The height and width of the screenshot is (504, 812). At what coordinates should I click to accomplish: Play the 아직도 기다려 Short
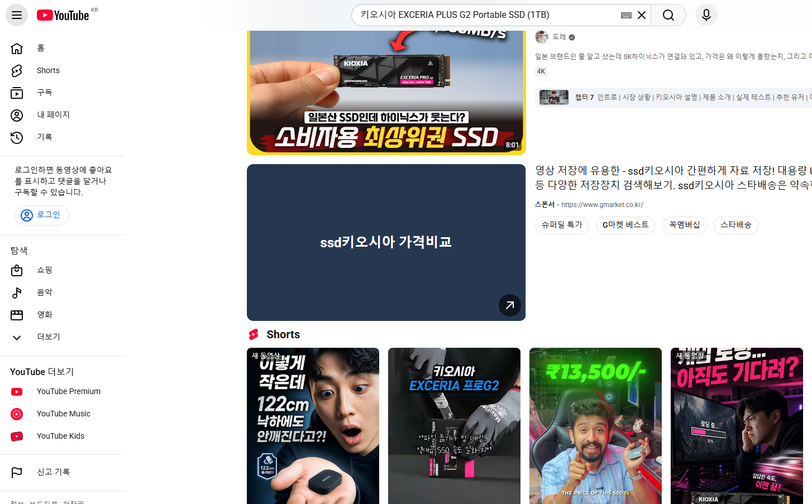pyautogui.click(x=737, y=426)
